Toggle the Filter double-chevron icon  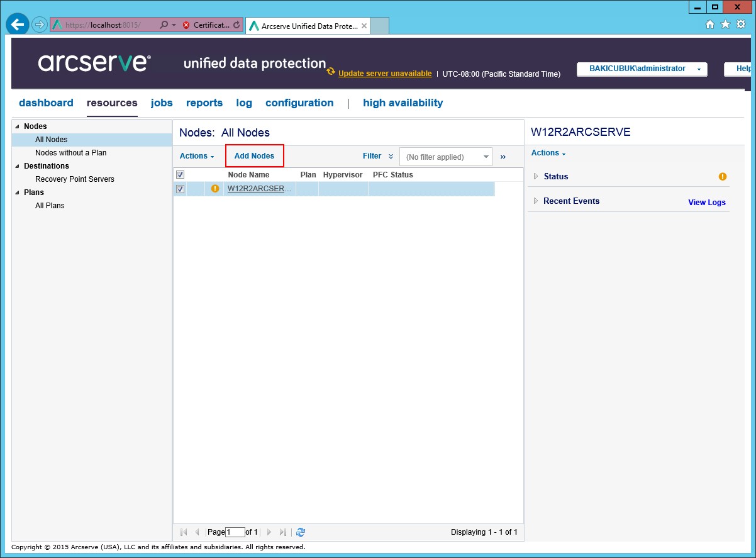391,157
